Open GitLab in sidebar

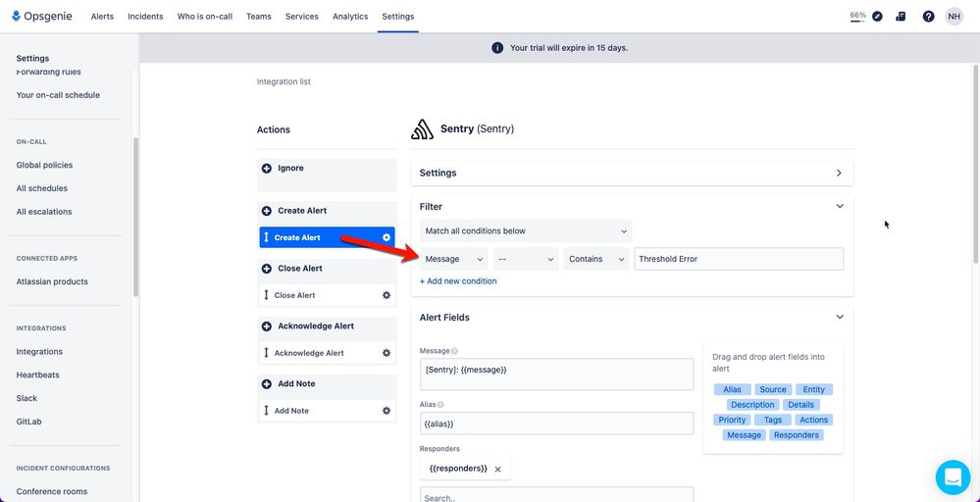(28, 422)
